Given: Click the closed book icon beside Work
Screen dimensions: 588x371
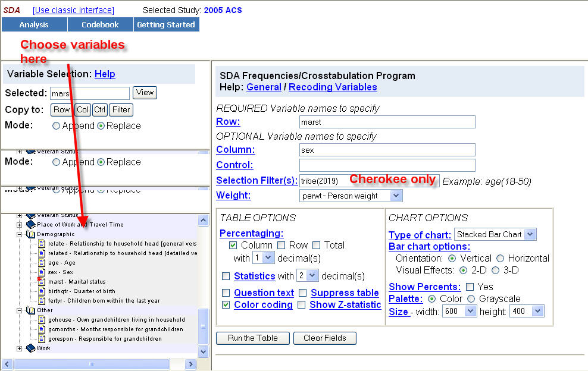Looking at the screenshot, I should point(30,348).
